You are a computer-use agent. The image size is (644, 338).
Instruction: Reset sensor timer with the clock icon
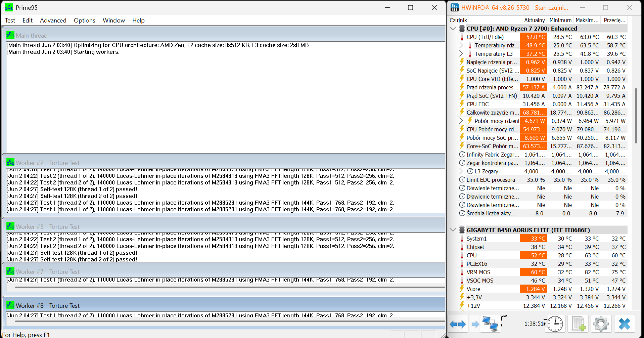[555, 324]
